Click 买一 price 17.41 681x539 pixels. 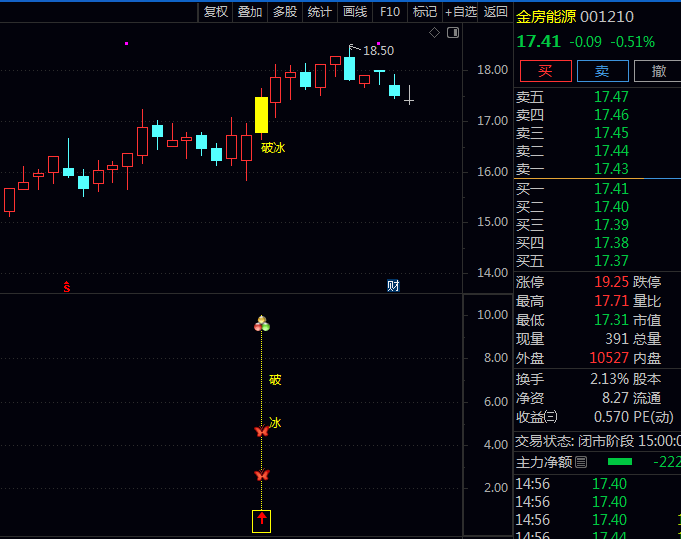tap(611, 189)
